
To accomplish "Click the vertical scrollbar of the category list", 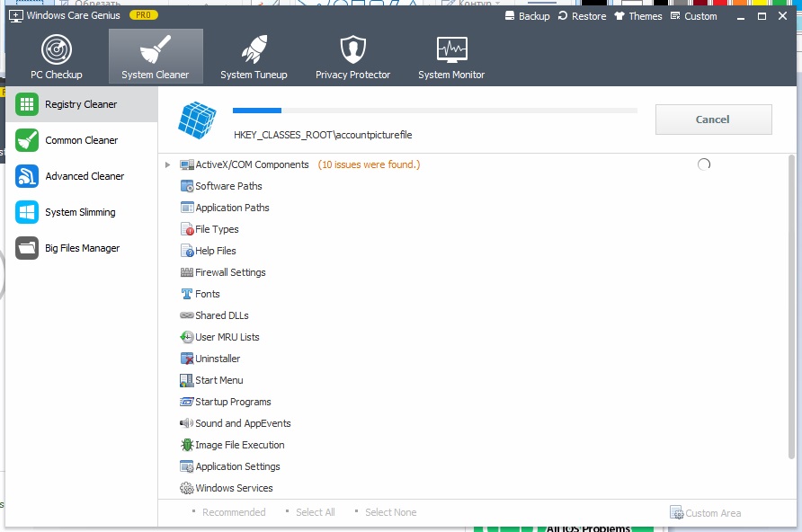I will (792, 306).
